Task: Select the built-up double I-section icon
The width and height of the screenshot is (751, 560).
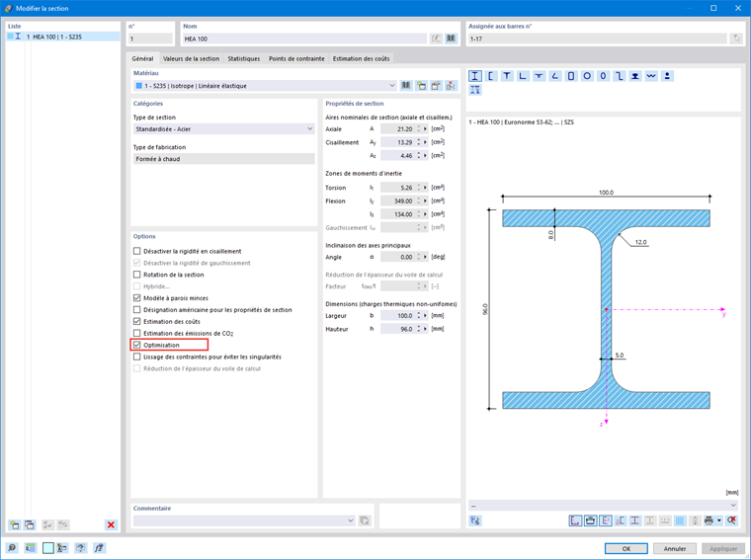Action: click(x=474, y=90)
